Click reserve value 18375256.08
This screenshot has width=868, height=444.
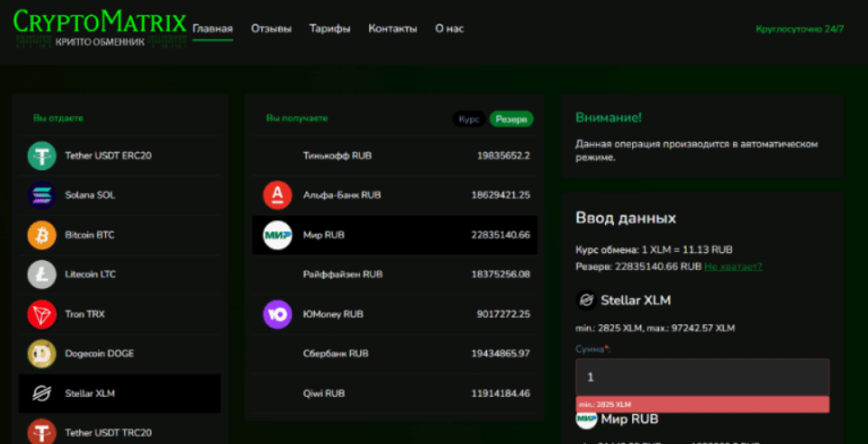501,275
